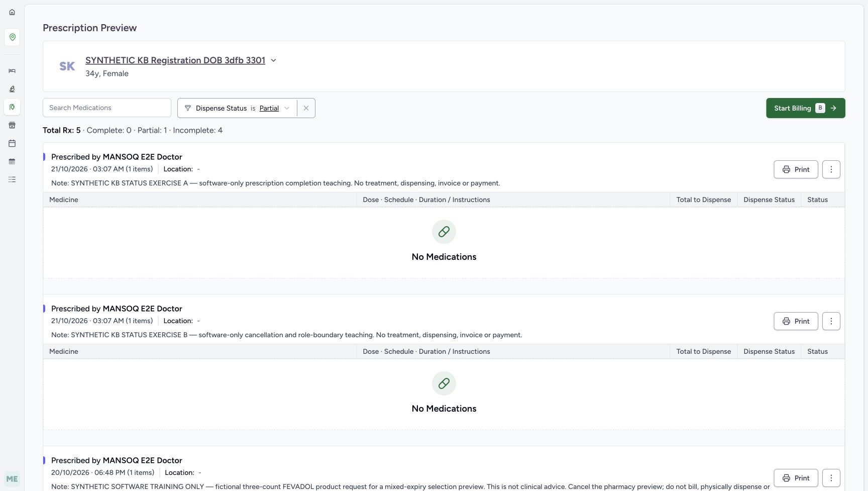This screenshot has width=868, height=491.
Task: Open SYNTHETIC KB Registration patient link
Action: point(175,60)
